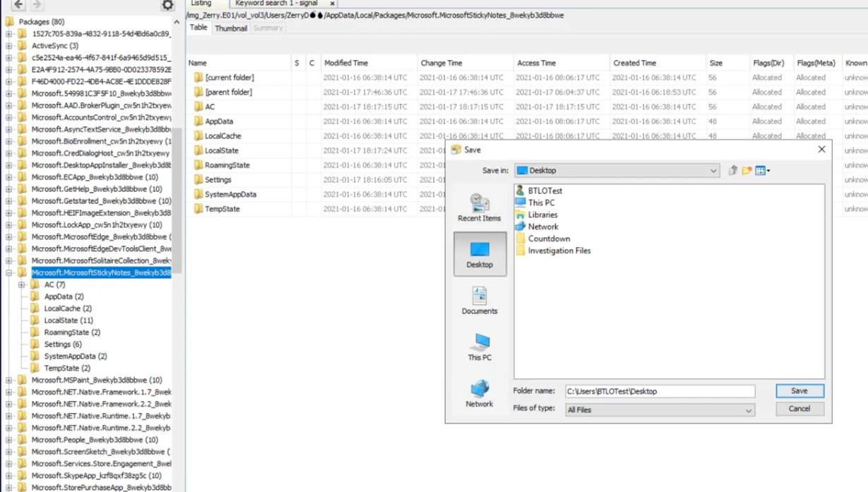Switch to the Table view tab
Viewport: 868px width, 492px height.
(198, 28)
